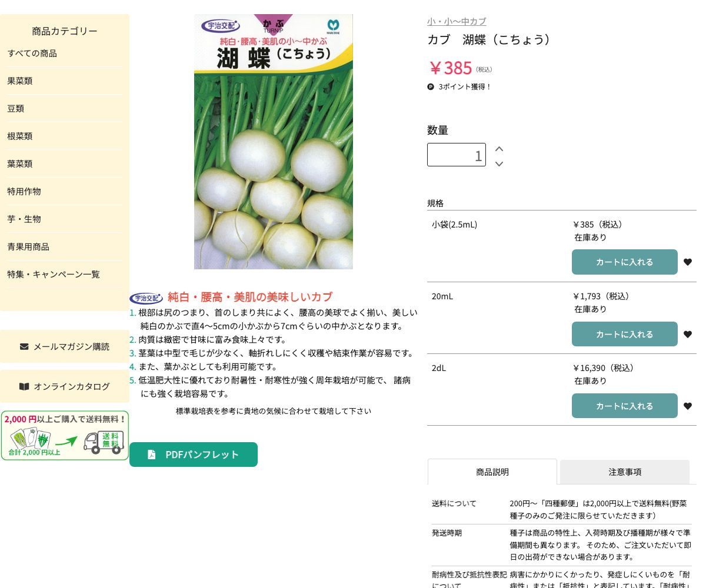This screenshot has height=588, width=706.
Task: Click the book icon for オンラインカタログ
Action: point(24,386)
